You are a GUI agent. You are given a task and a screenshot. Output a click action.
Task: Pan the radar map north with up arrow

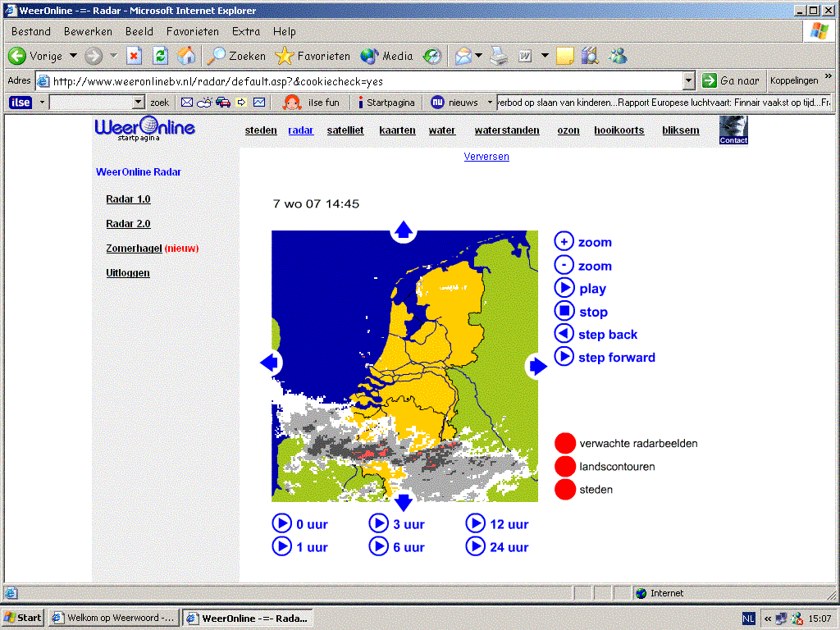point(404,231)
